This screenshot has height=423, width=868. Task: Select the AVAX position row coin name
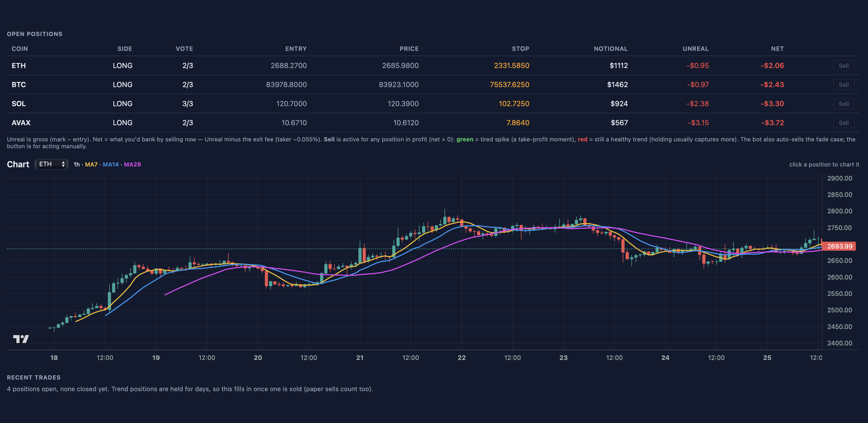(21, 123)
